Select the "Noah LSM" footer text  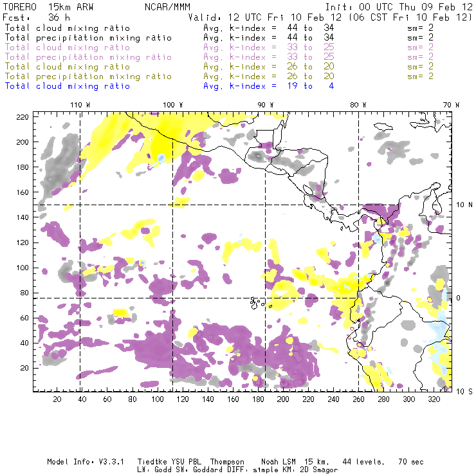coord(279,462)
